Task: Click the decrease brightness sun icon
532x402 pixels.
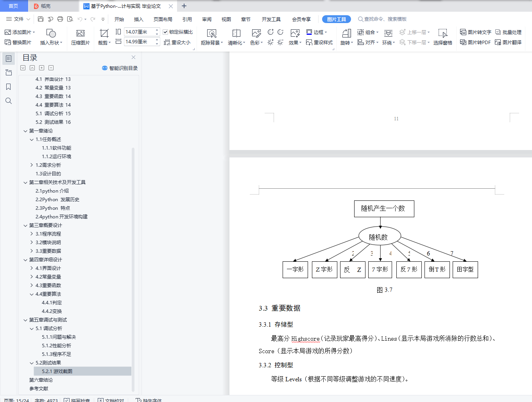Action: tap(280, 42)
